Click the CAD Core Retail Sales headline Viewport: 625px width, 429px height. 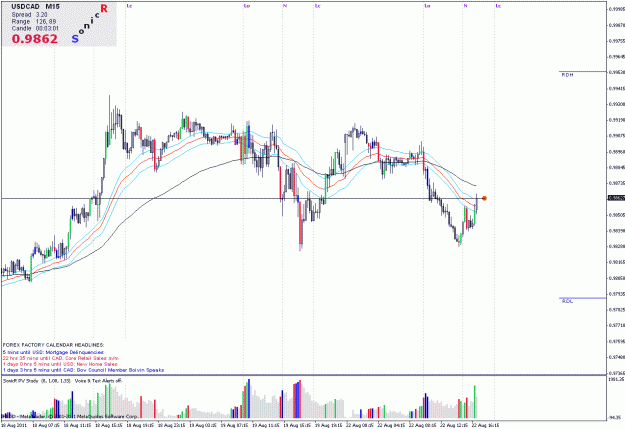[61, 358]
